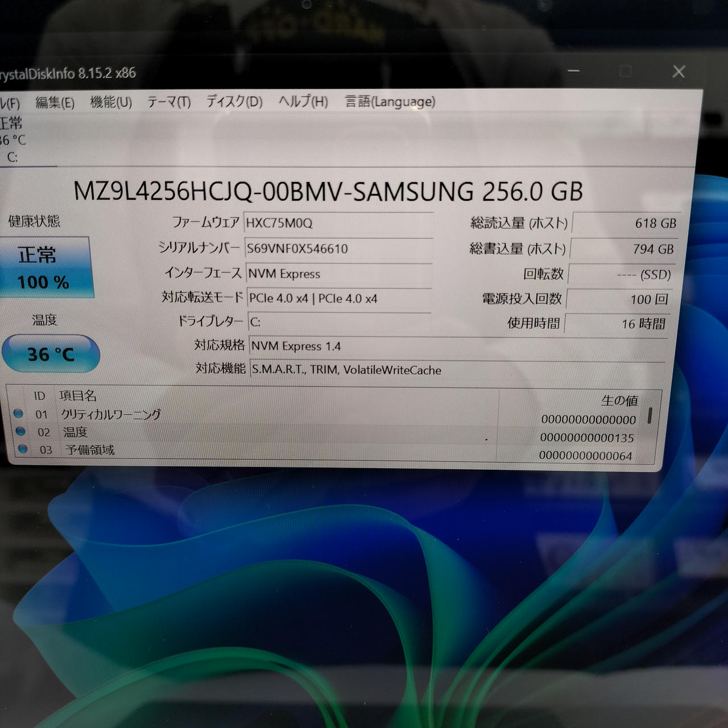The width and height of the screenshot is (728, 728).
Task: Open the ディスク(D) menu
Action: click(234, 102)
